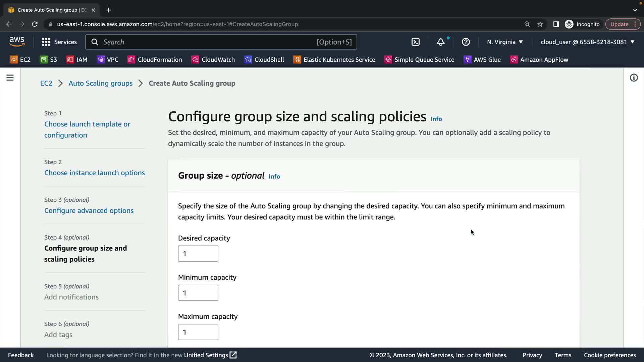Click Info link beside Group size heading
The height and width of the screenshot is (362, 644).
(x=274, y=176)
